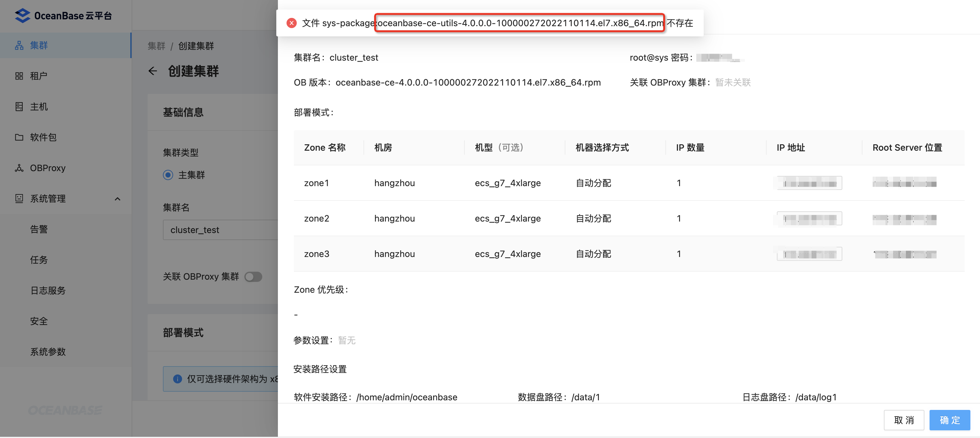
Task: Click the Root Server 位置 column header
Action: (907, 147)
